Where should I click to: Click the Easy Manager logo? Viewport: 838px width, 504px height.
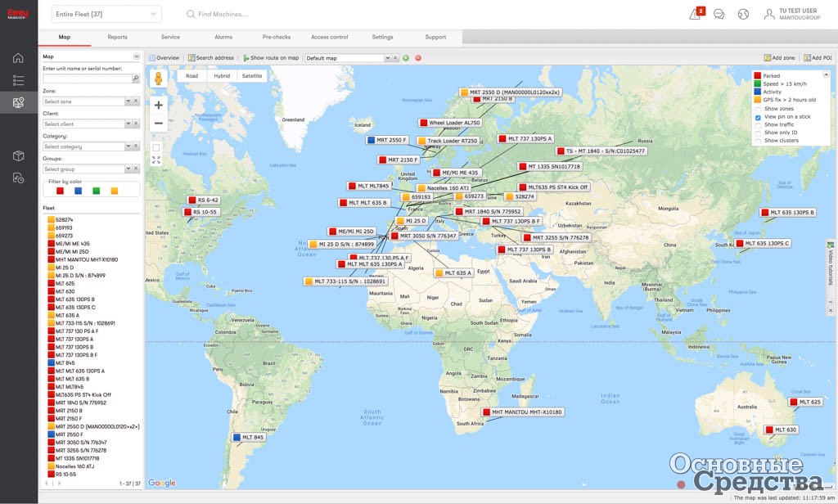coord(18,14)
